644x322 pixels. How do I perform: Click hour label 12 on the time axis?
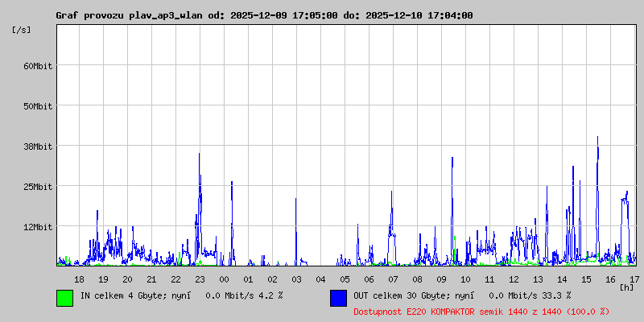click(x=514, y=279)
